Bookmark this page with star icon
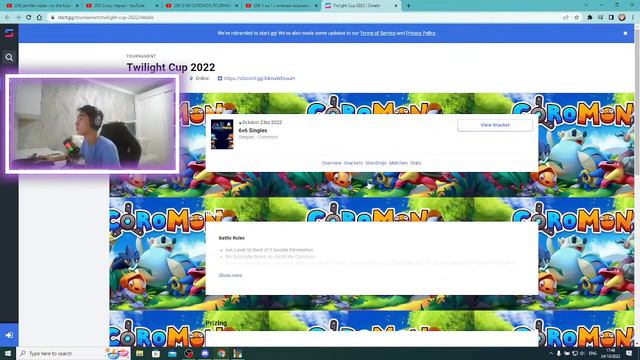 pyautogui.click(x=576, y=18)
